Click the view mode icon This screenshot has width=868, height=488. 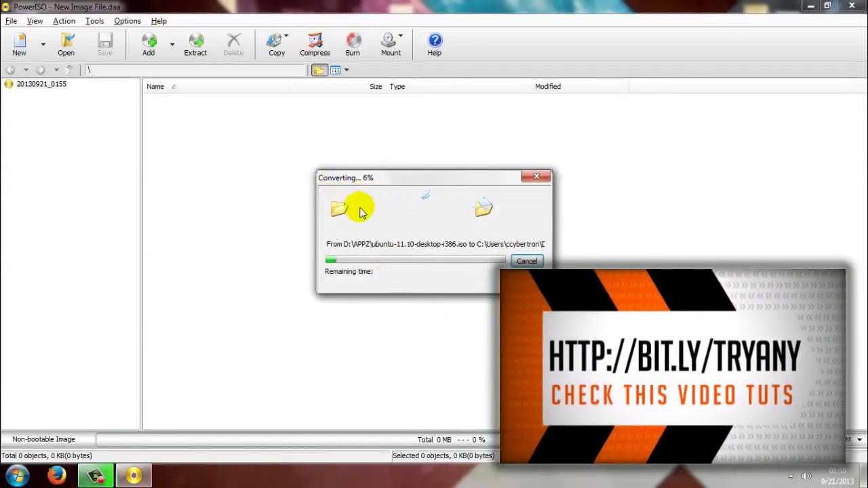pyautogui.click(x=335, y=70)
